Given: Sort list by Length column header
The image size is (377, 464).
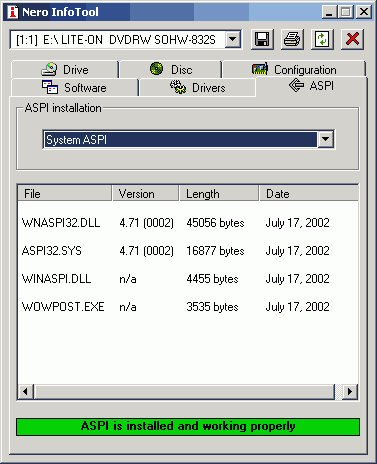Looking at the screenshot, I should pyautogui.click(x=219, y=194).
